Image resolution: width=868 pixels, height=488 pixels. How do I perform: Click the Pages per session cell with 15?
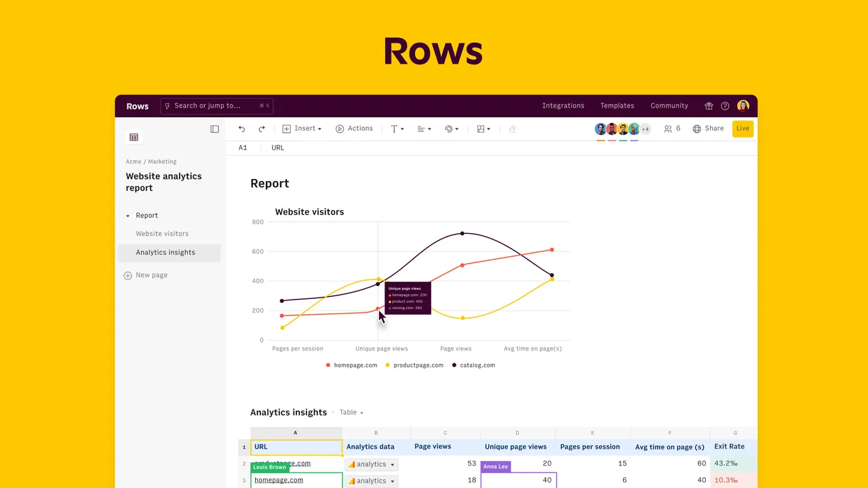click(593, 464)
